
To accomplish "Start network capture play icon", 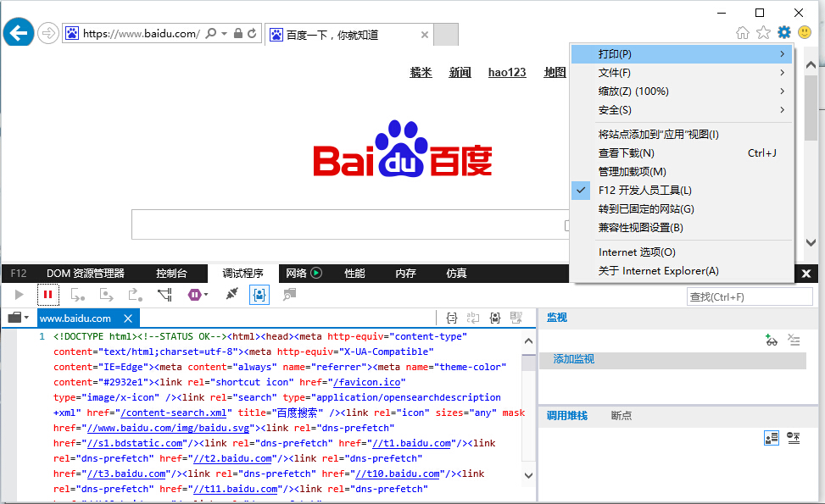I will (x=316, y=273).
